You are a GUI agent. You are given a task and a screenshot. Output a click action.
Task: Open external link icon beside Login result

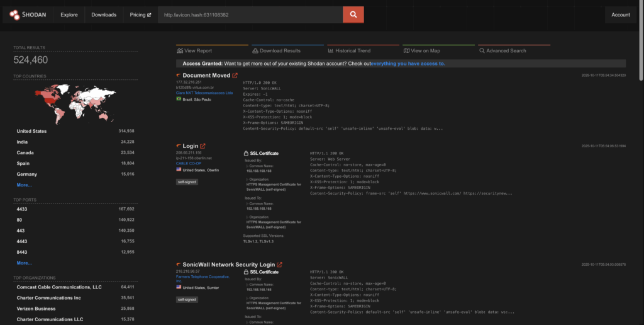coord(203,146)
